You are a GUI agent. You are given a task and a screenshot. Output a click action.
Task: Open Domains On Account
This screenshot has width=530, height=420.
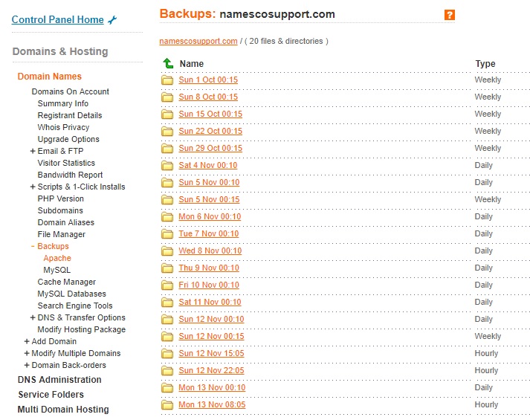pos(71,91)
